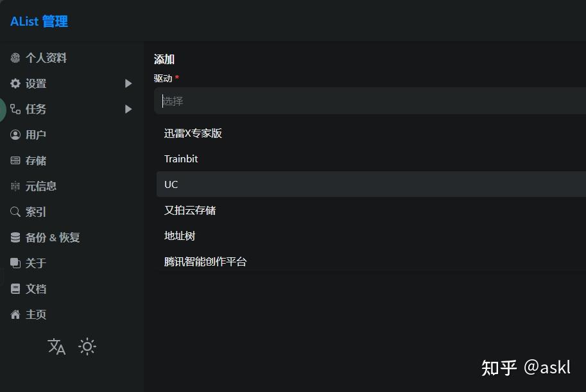Open the 存储 storage icon
Screen dimensions: 586x392
(x=15, y=160)
